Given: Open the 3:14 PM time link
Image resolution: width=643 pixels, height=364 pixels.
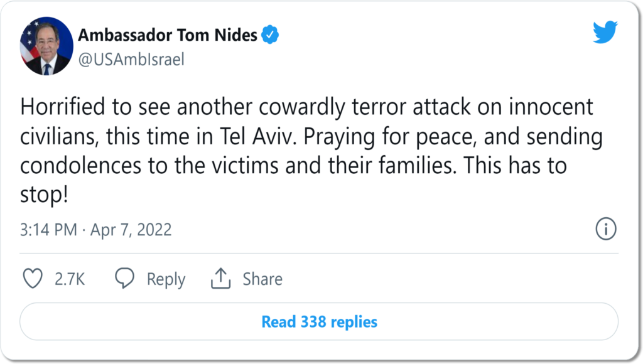Looking at the screenshot, I should (48, 230).
